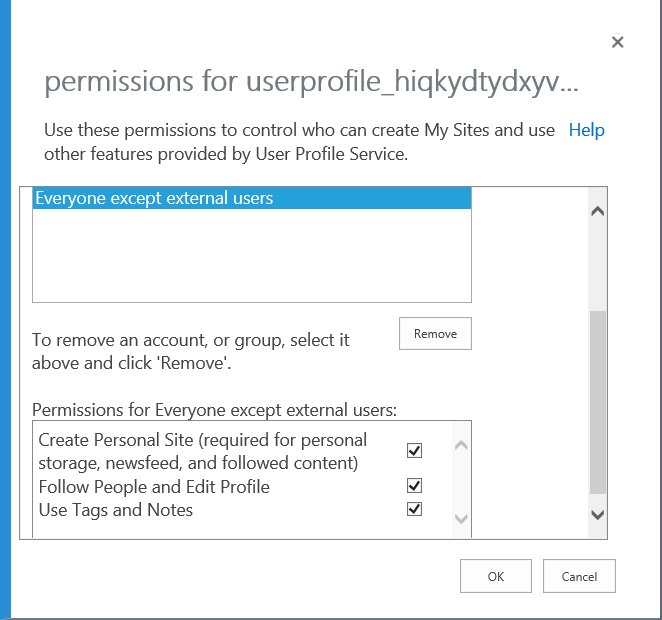Image resolution: width=662 pixels, height=620 pixels.
Task: Confirm changes with the OK button
Action: (496, 576)
